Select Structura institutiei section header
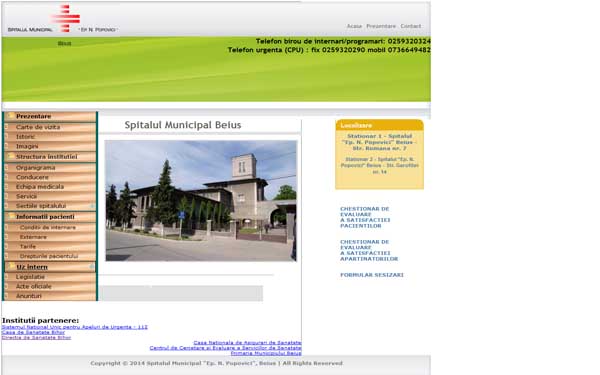 [x=50, y=157]
